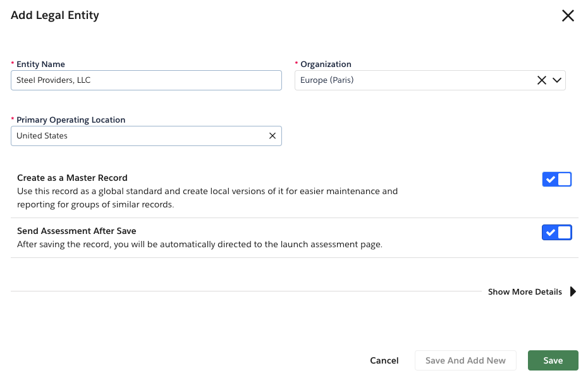Save the Steel Providers, LLC record
588x380 pixels.
(x=553, y=360)
